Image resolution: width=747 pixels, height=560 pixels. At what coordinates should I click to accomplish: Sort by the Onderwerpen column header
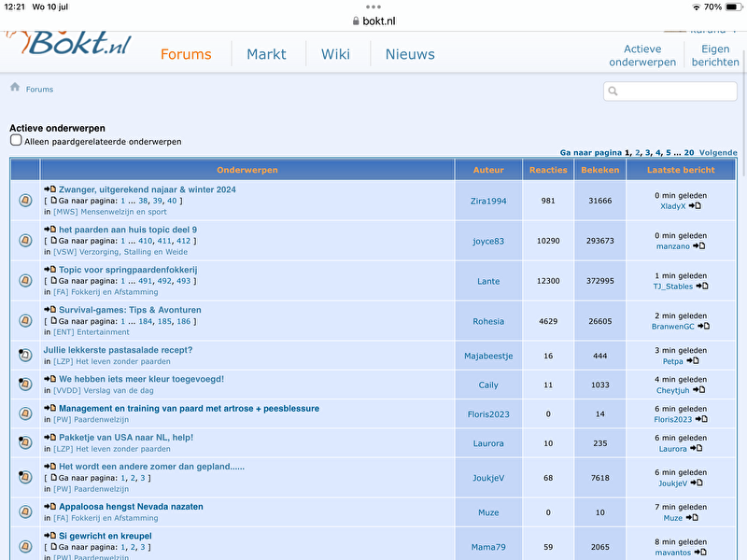click(x=247, y=170)
